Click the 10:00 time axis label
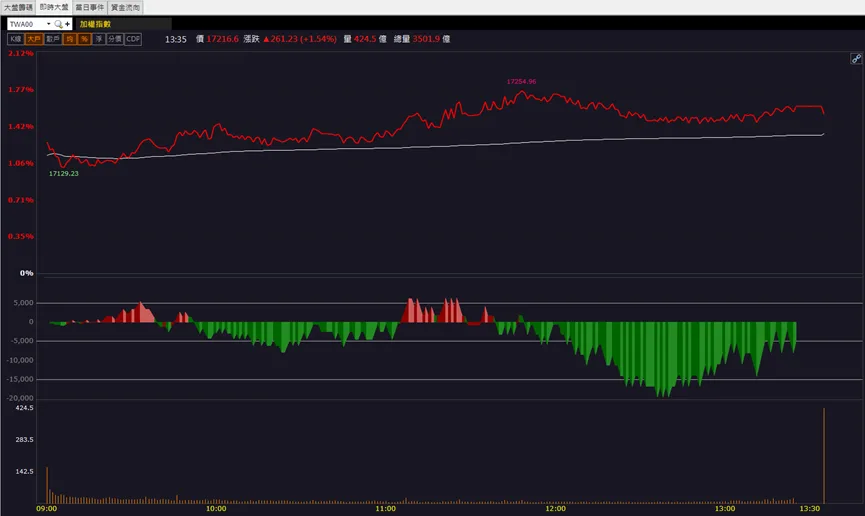Screen dimensions: 865x516 click(x=216, y=509)
